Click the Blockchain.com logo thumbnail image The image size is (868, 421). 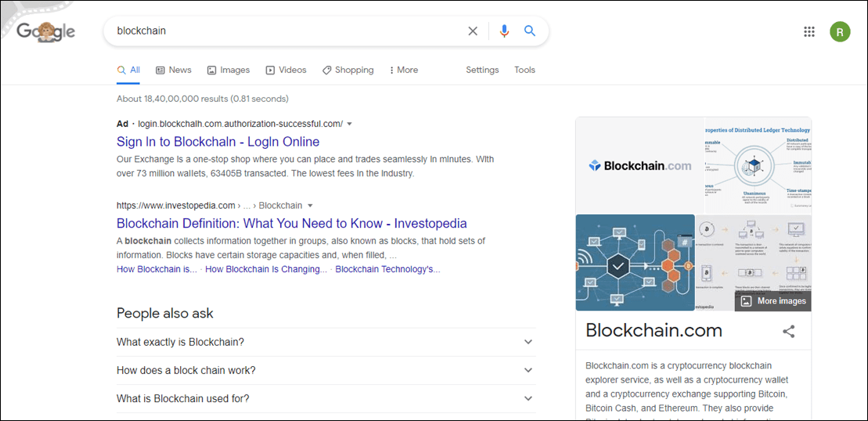point(639,165)
